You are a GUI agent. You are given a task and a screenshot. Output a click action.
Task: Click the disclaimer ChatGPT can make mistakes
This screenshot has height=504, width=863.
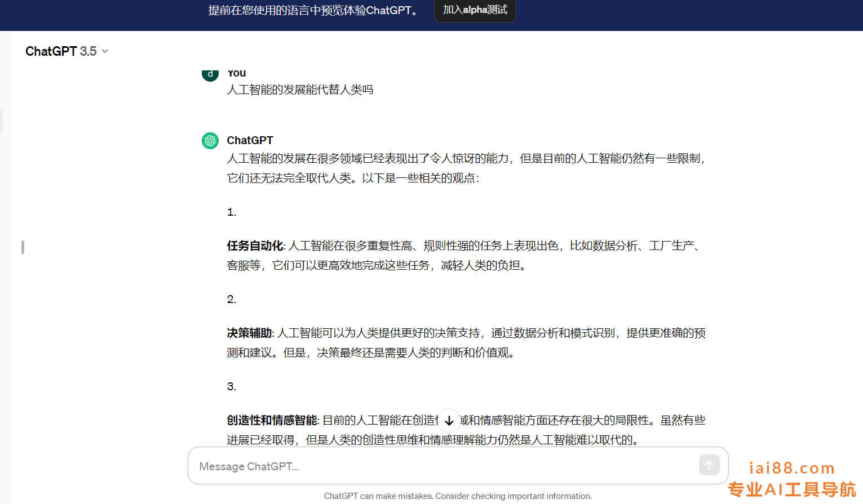click(458, 496)
